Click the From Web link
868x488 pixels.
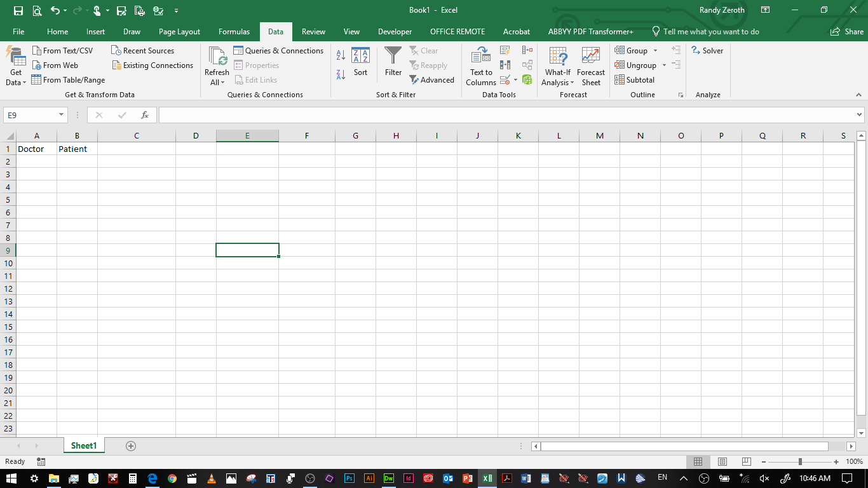click(x=60, y=65)
